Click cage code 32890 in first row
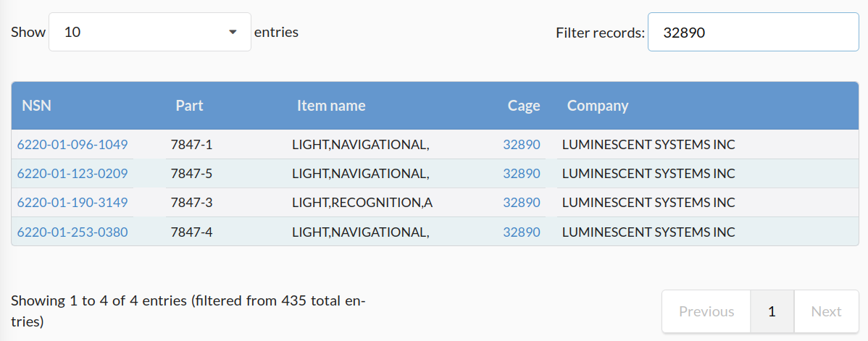This screenshot has height=341, width=868. pyautogui.click(x=522, y=145)
